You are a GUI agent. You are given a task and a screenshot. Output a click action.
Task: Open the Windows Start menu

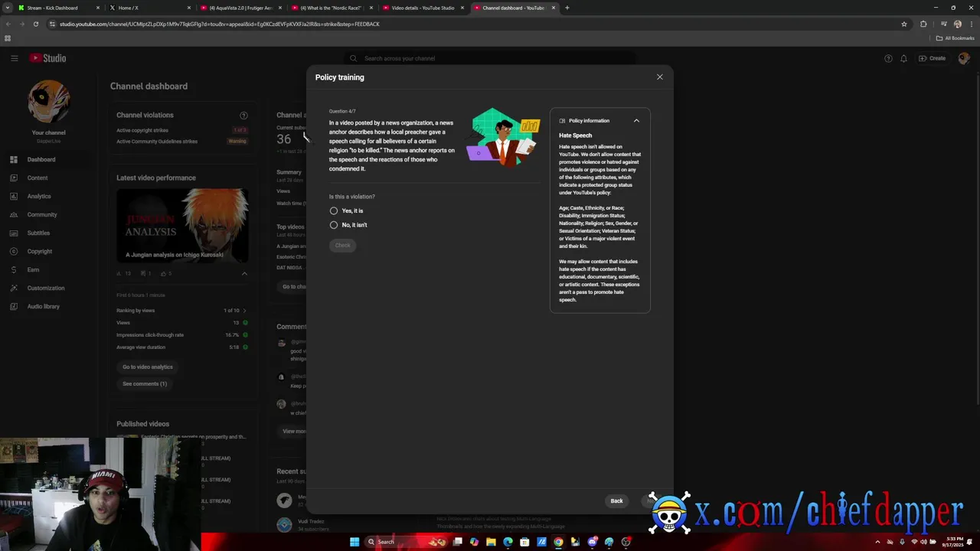pos(354,542)
